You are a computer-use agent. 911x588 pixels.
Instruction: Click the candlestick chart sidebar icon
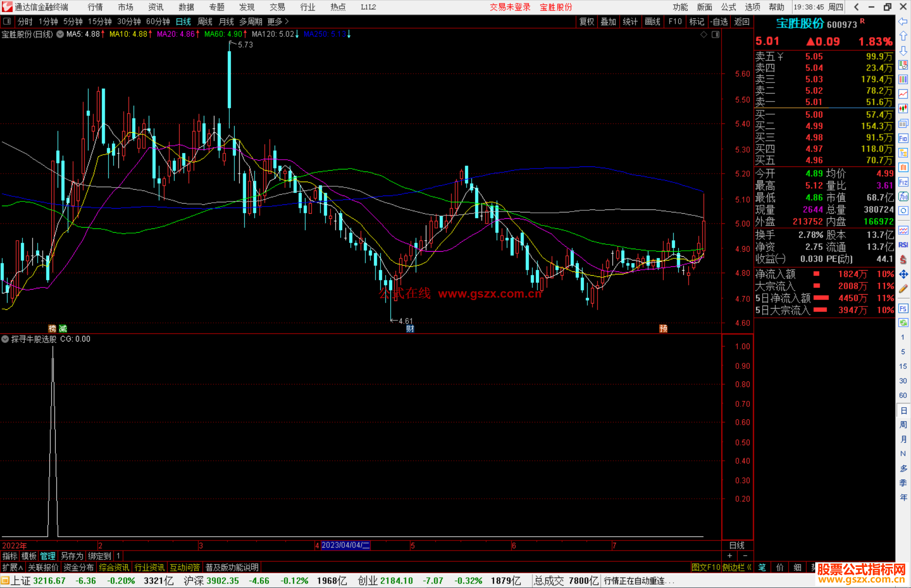point(903,109)
